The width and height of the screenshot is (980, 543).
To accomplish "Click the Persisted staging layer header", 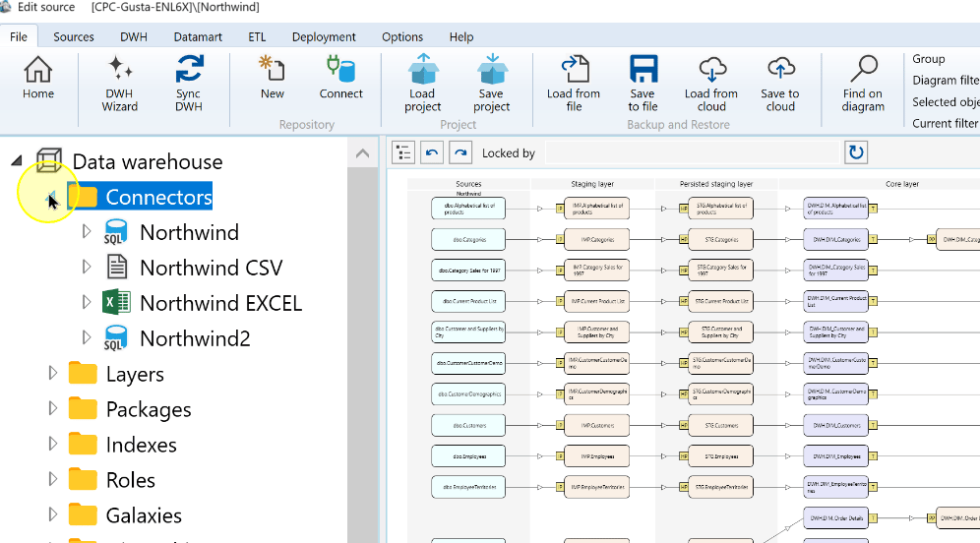I will click(716, 184).
